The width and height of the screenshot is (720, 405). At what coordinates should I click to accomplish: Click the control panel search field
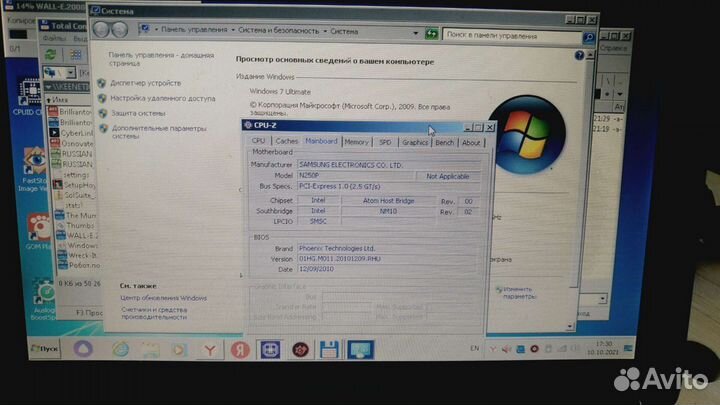tap(512, 35)
